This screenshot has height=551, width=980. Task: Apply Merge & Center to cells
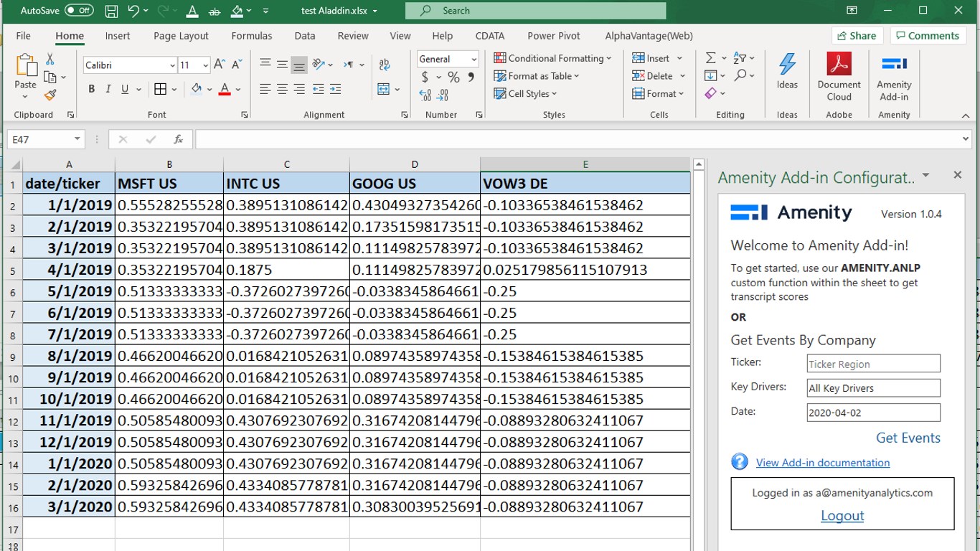pos(384,89)
